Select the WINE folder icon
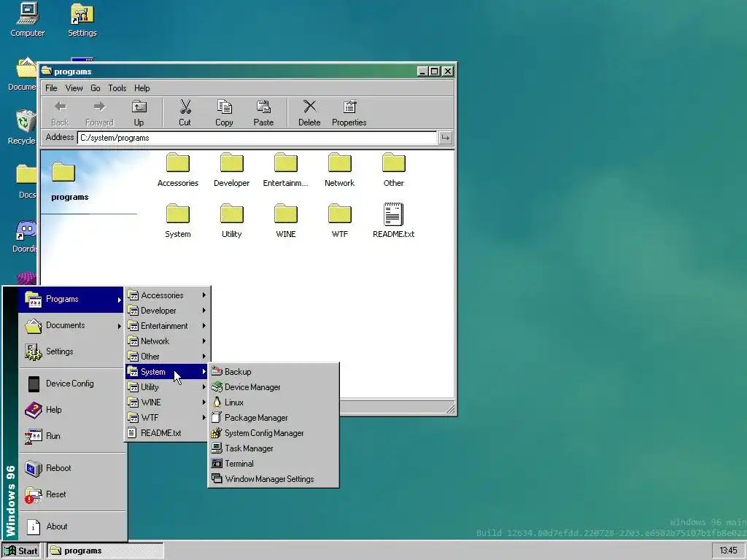 click(286, 221)
